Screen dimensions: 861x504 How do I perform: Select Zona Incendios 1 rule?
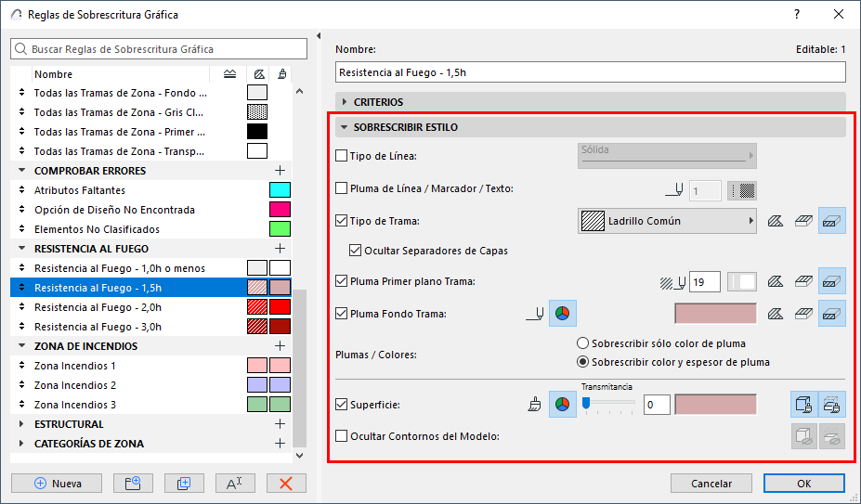tap(151, 366)
